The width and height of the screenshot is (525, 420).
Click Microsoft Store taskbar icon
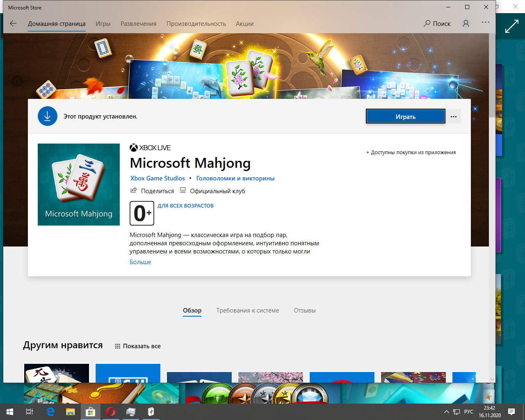click(x=90, y=412)
